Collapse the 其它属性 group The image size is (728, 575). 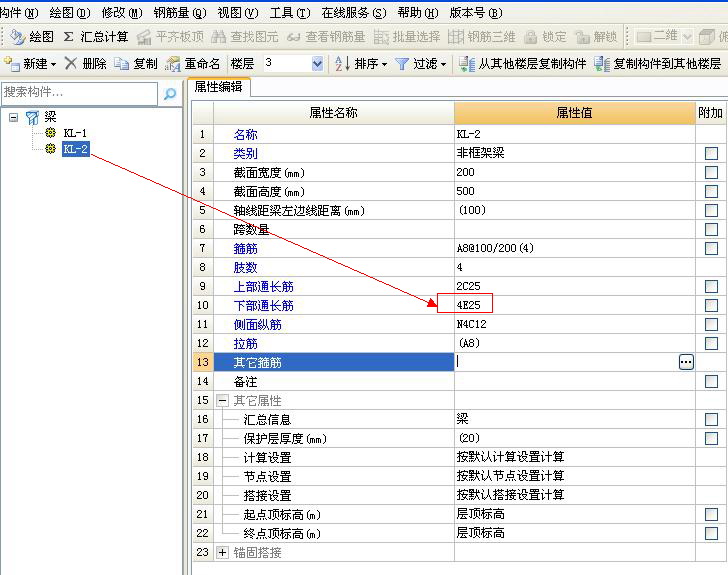click(x=223, y=400)
